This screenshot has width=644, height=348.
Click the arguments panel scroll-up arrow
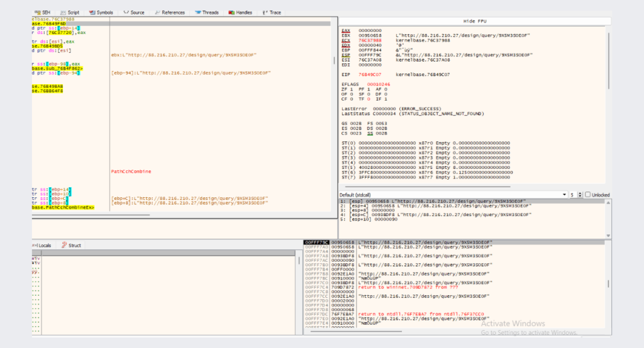point(608,203)
